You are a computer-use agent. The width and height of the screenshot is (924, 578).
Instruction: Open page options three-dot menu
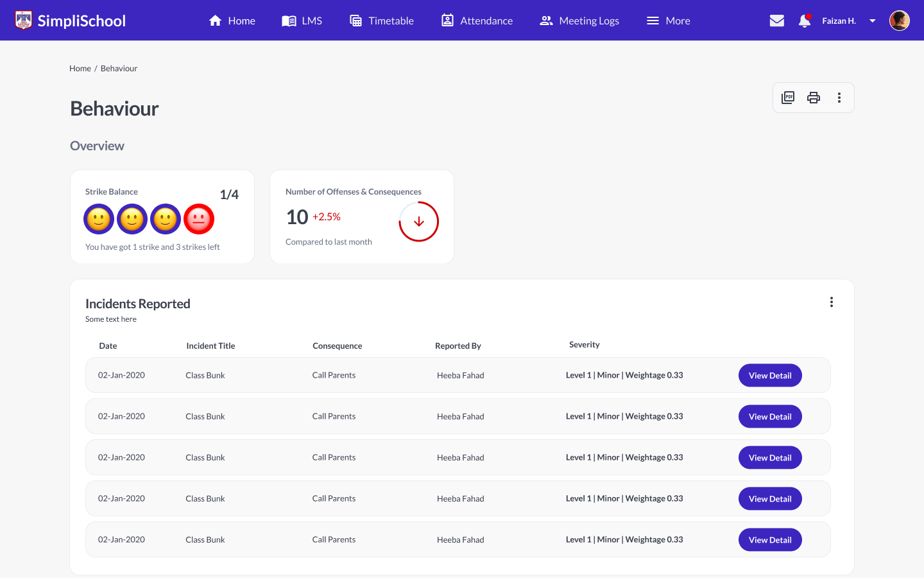[839, 98]
